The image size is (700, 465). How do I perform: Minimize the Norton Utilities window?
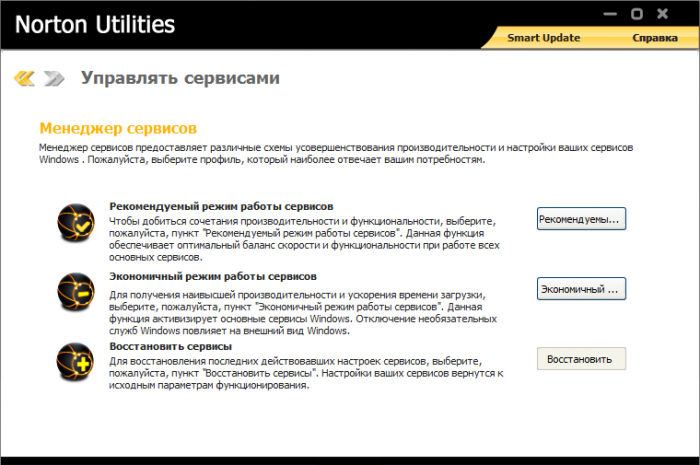[x=612, y=14]
